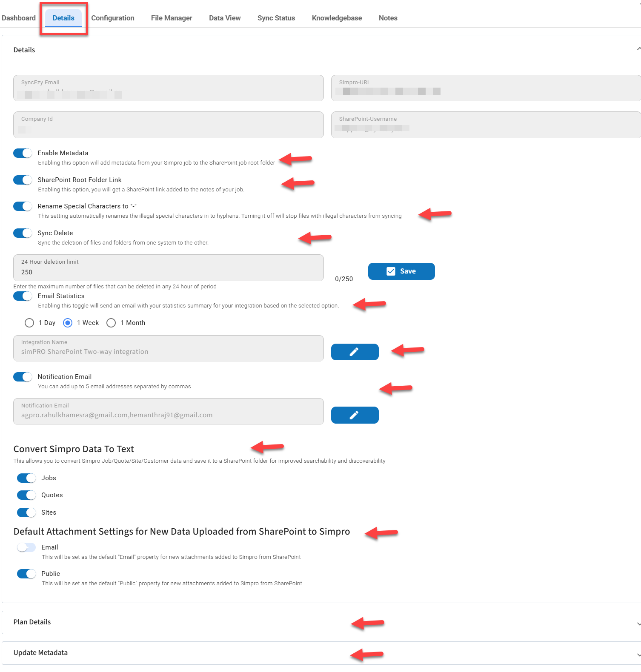Click the pencil edit icon for Integration Name
Image resolution: width=641 pixels, height=672 pixels.
tap(355, 352)
